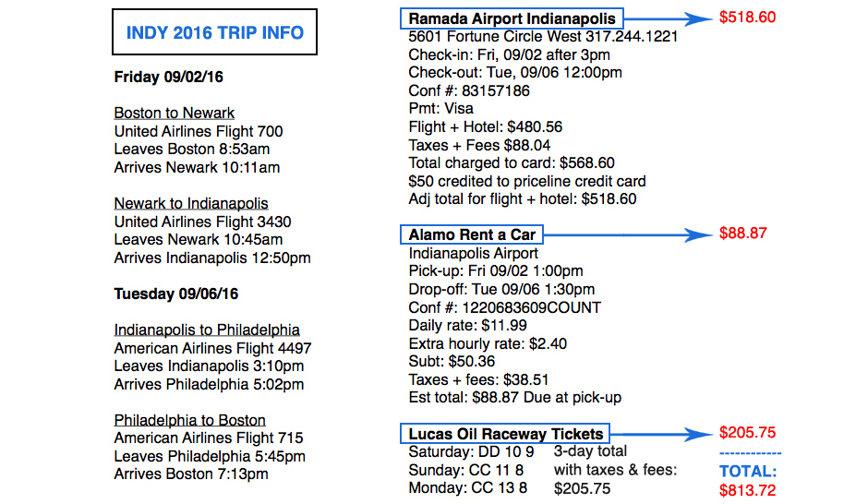Click the INDY 2016 TRIP INFO title box

coord(214,34)
